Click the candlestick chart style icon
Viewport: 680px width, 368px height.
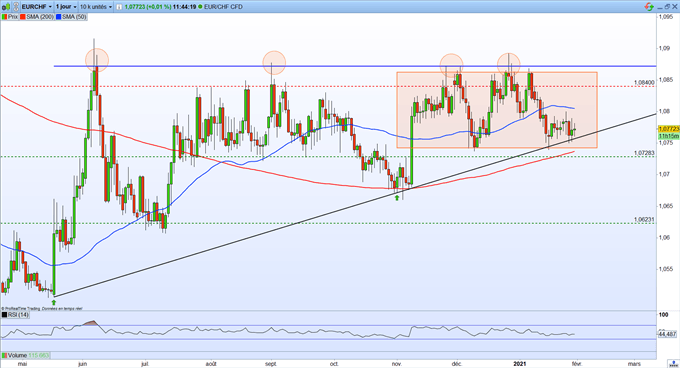pos(6,7)
